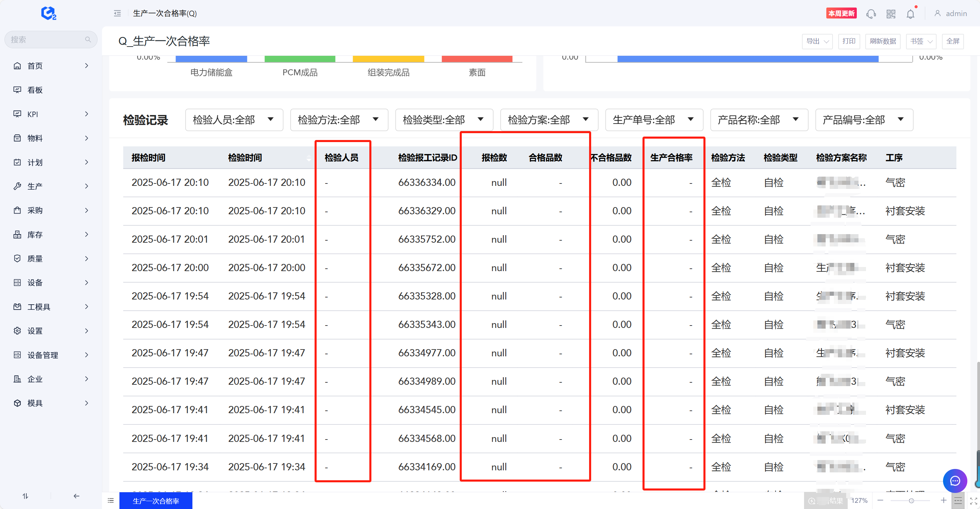This screenshot has height=509, width=980.
Task: Open the 生产单号:全部 filter dropdown
Action: pos(653,120)
